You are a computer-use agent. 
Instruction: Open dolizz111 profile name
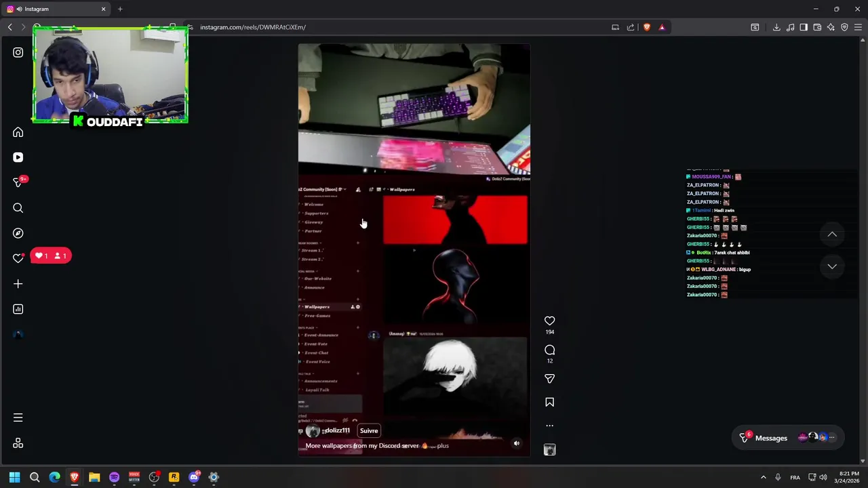click(x=337, y=430)
